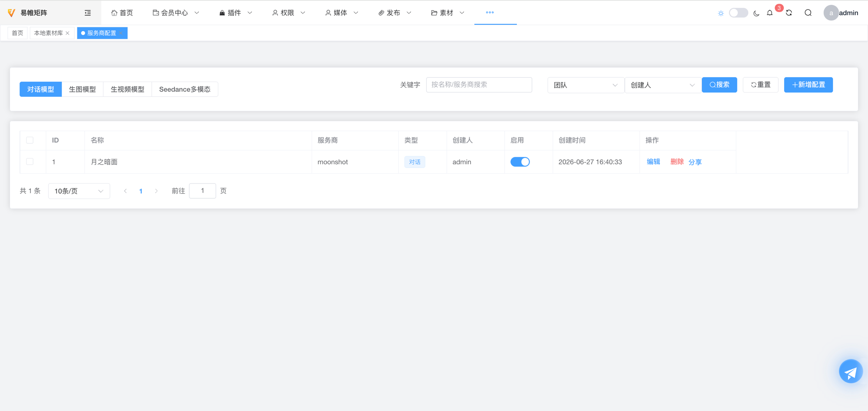Image resolution: width=868 pixels, height=411 pixels.
Task: Switch to 对话模型 tab
Action: (x=41, y=89)
